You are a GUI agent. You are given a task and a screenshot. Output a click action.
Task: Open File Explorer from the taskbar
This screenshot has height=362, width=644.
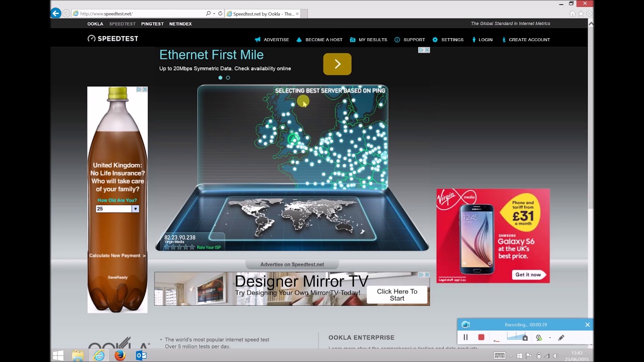[x=77, y=355]
